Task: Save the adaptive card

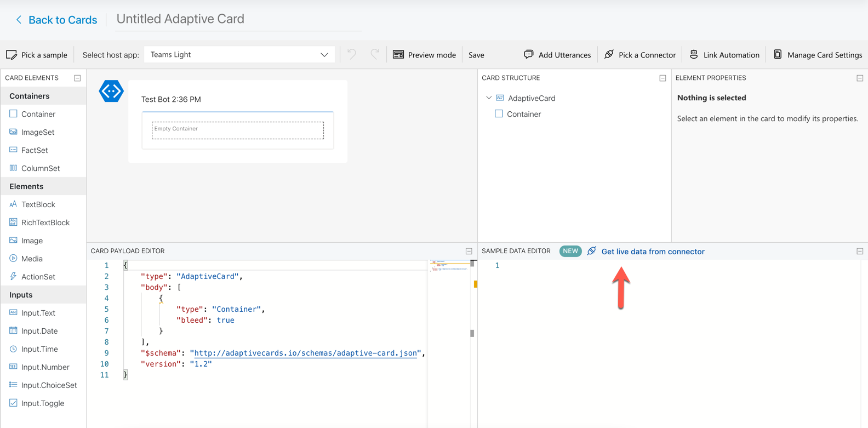Action: (x=476, y=55)
